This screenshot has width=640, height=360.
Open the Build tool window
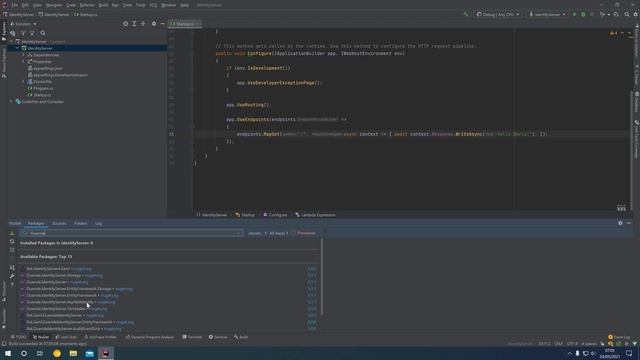pos(241,337)
